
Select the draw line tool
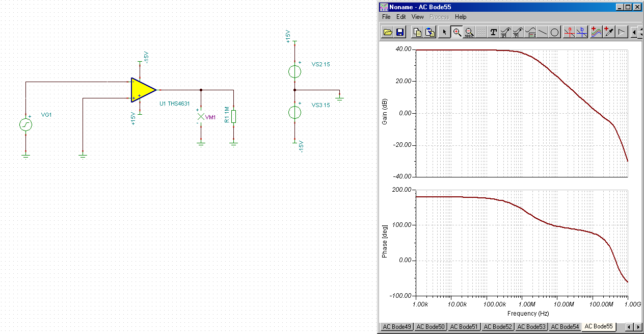543,32
